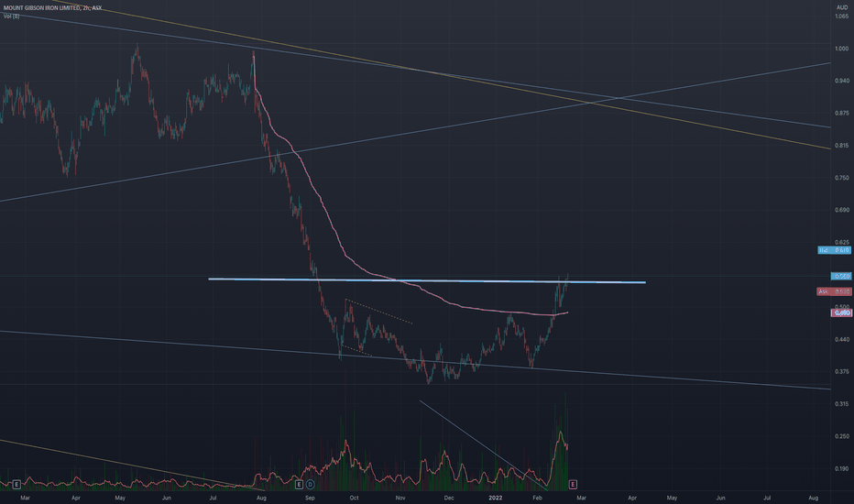Click the earnings E marker below Sep
This screenshot has height=504, width=854.
click(x=299, y=485)
